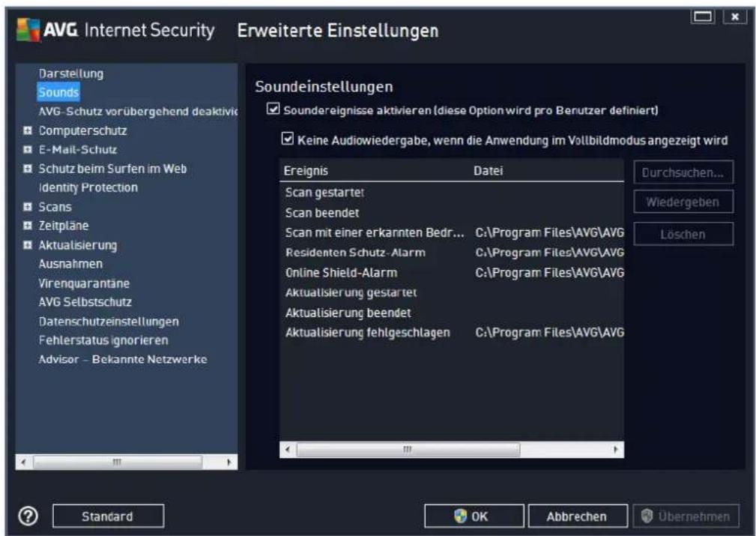Open Identity Protection settings
Screen dimensions: 756x536
pos(88,187)
